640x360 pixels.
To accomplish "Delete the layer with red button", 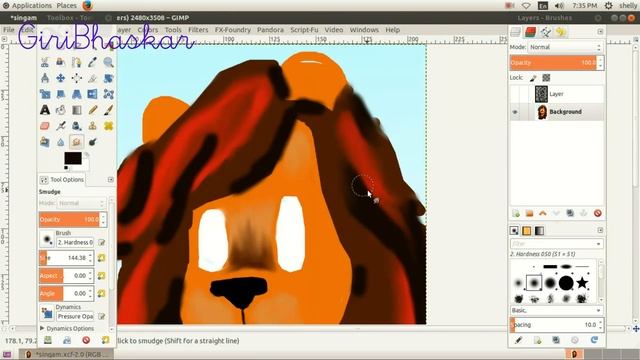I will (x=598, y=213).
